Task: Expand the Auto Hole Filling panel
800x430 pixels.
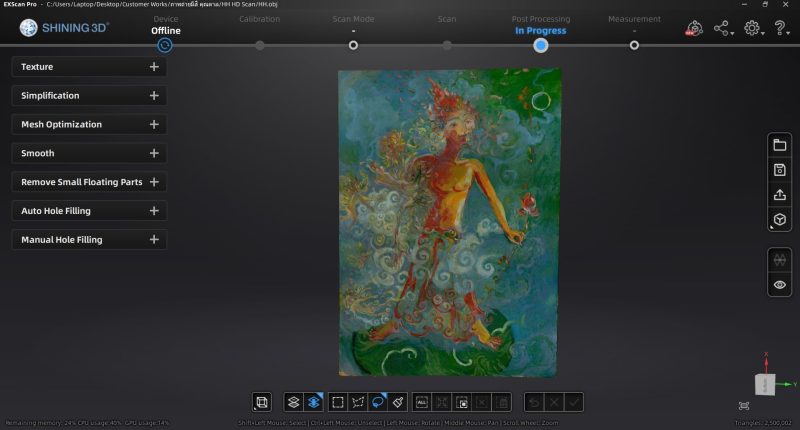Action: coord(154,211)
